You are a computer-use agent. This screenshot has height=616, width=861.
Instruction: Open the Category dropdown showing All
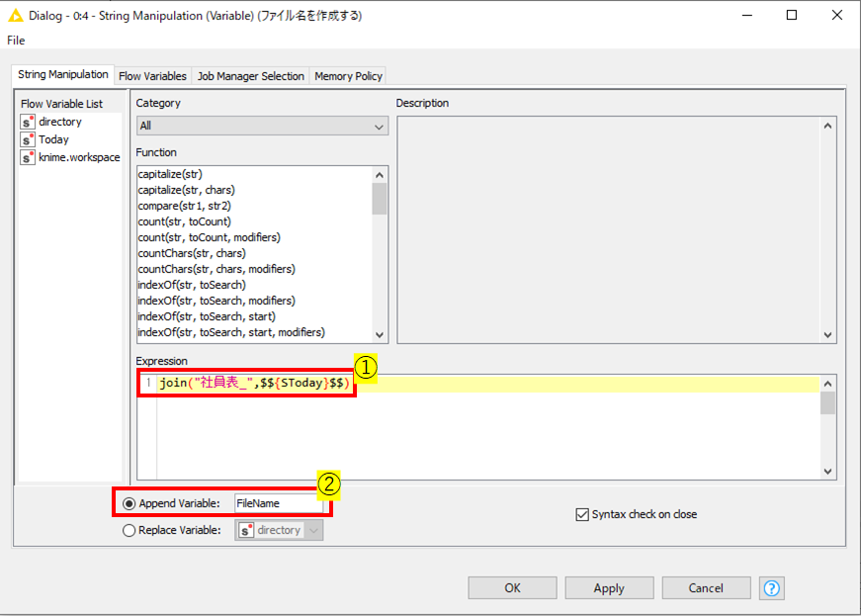[261, 127]
